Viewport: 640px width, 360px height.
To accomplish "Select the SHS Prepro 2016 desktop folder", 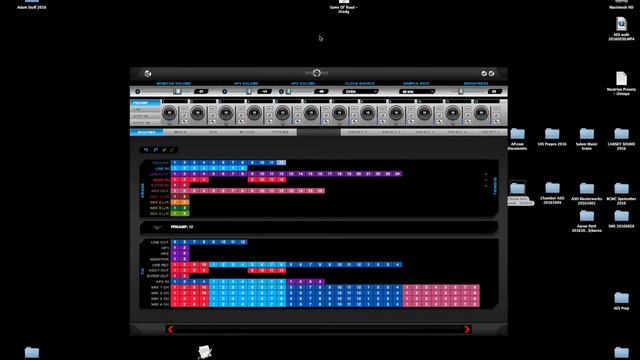I will click(x=552, y=137).
